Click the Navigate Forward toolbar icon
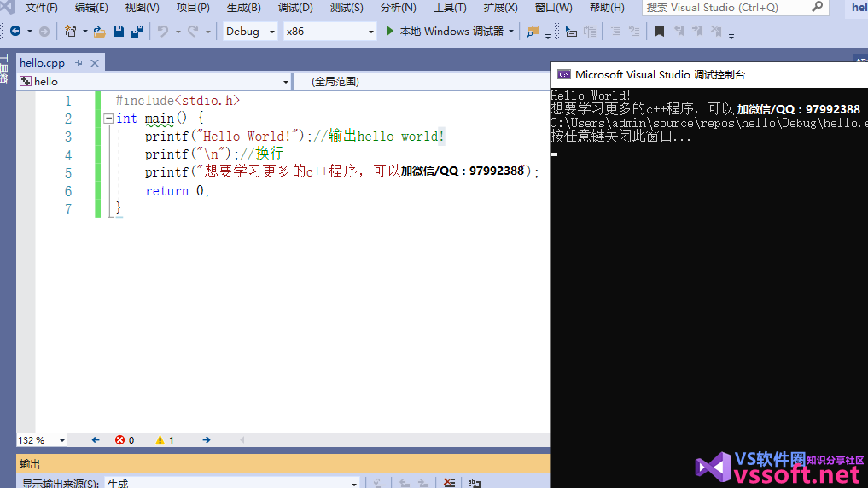 (x=44, y=32)
